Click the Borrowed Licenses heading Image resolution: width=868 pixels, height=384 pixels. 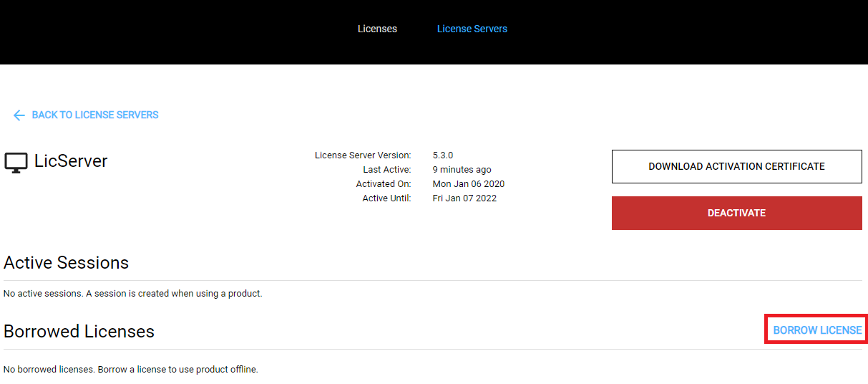tap(79, 332)
